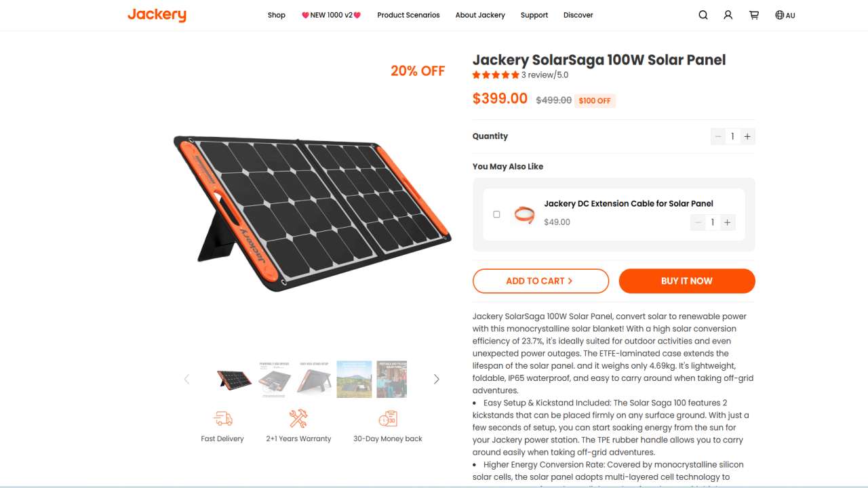Show next product image thumbnails
The height and width of the screenshot is (488, 868).
click(436, 379)
